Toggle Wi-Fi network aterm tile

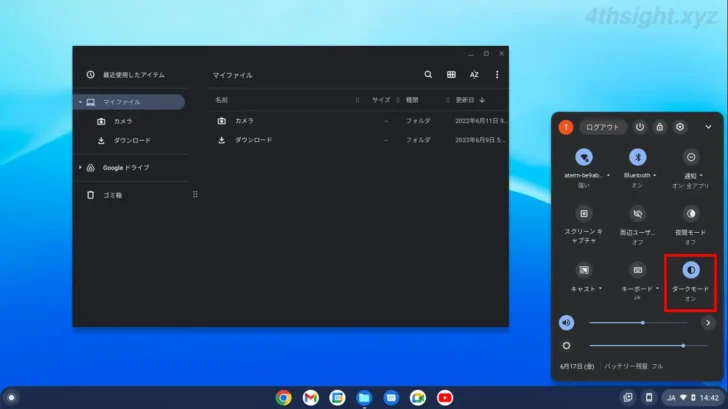coord(584,157)
